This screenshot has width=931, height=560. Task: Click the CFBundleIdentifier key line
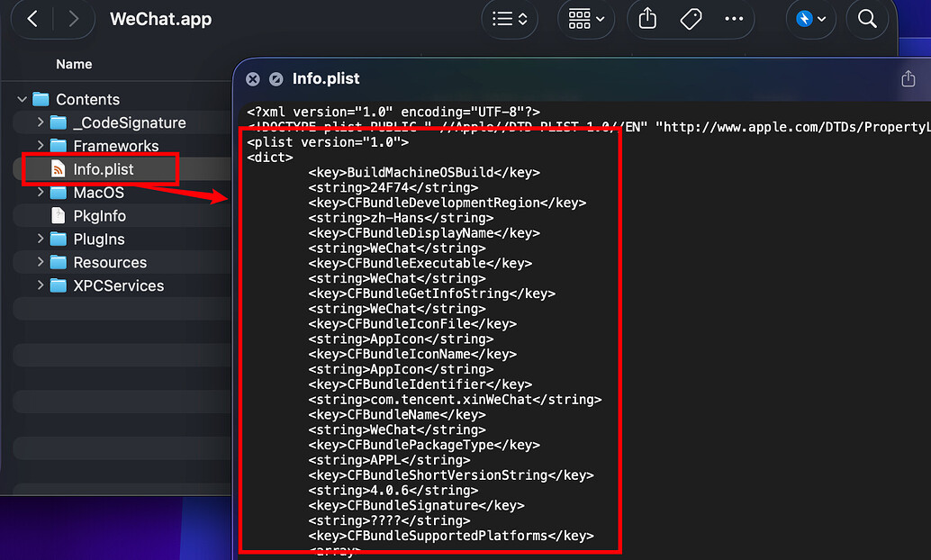click(x=420, y=384)
